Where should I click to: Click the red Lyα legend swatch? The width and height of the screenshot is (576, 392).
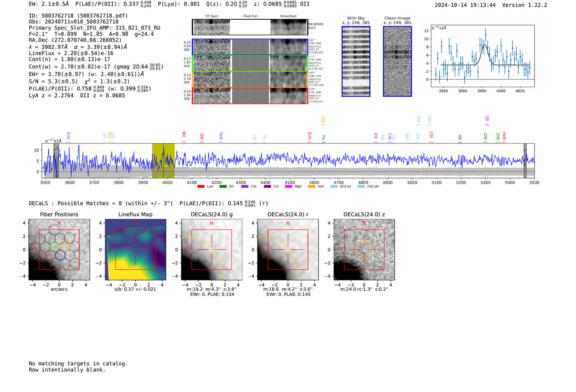pos(201,187)
